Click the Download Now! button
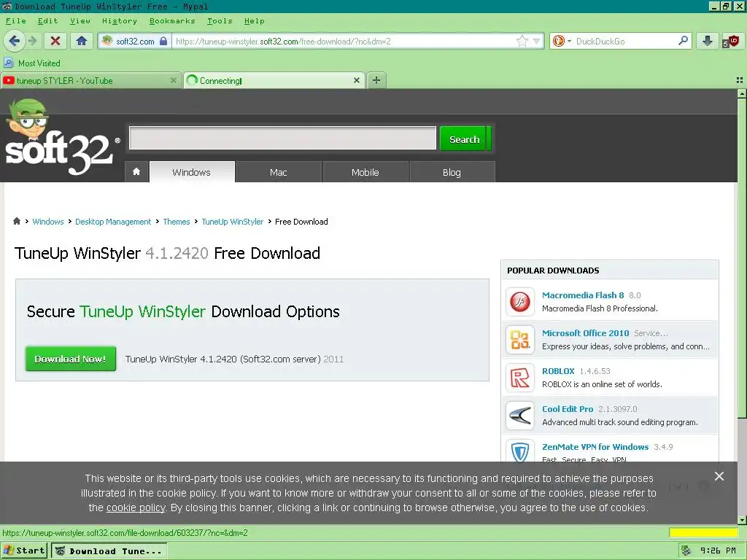Viewport: 747px width, 560px height. [x=71, y=359]
